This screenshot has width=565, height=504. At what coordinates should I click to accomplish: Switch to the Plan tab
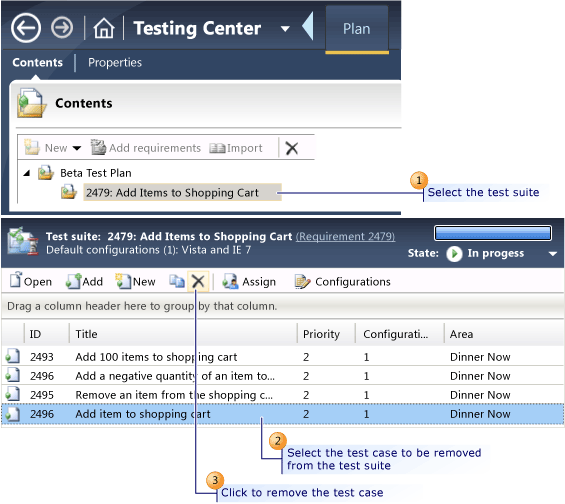(x=356, y=29)
